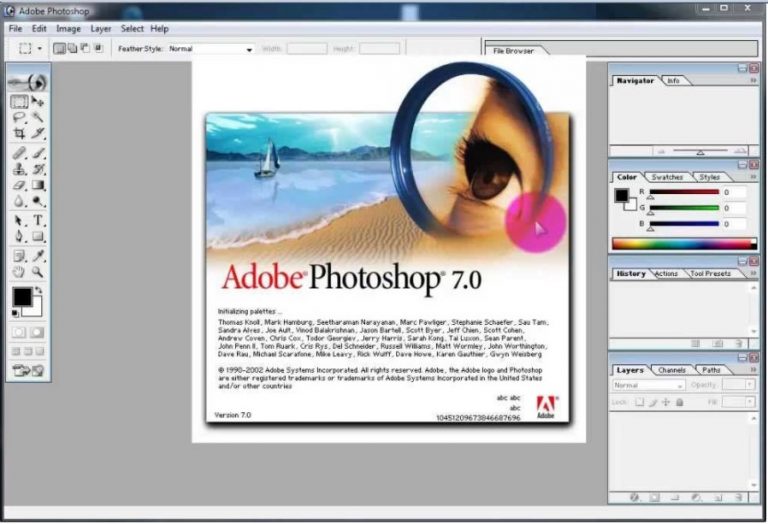Select the Move tool
Screen dimensions: 768x524
point(38,101)
